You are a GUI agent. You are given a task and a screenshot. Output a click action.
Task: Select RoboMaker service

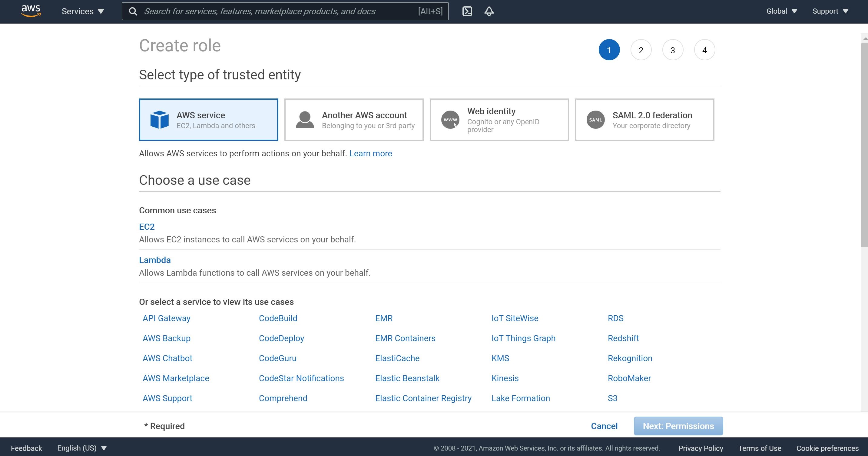pyautogui.click(x=629, y=378)
